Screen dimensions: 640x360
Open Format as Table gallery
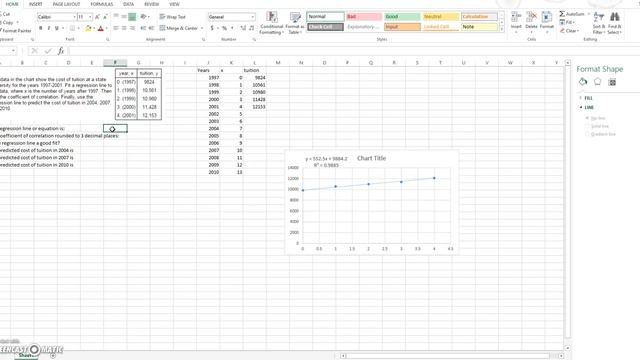point(295,23)
